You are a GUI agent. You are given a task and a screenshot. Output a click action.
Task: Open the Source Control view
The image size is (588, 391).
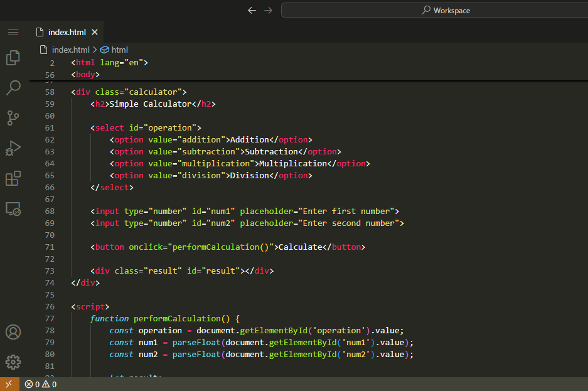pyautogui.click(x=13, y=117)
